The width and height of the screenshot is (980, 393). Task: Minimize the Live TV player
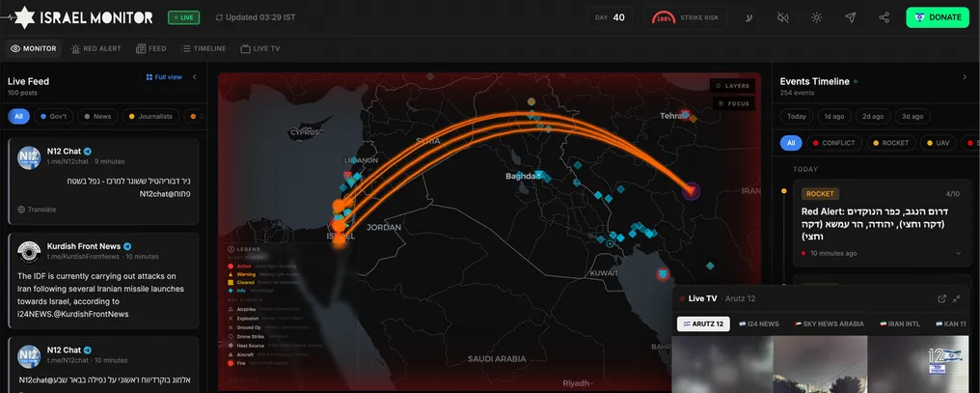957,298
